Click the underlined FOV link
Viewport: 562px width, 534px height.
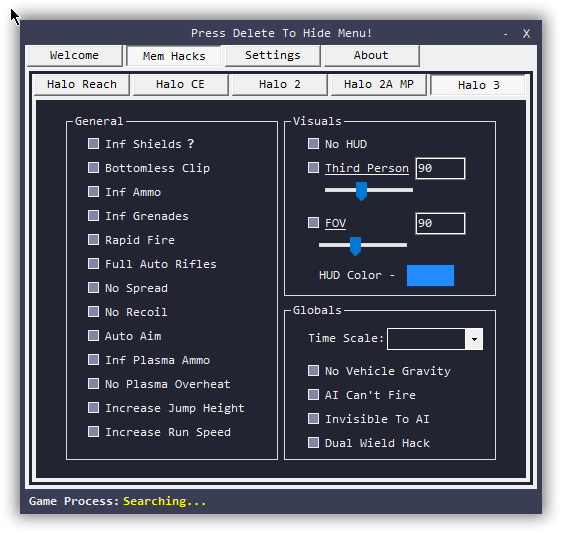coord(335,223)
